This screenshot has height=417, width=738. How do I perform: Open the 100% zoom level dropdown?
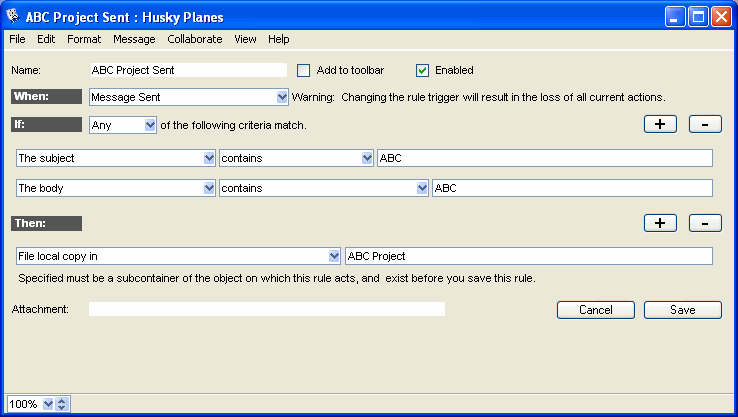47,404
